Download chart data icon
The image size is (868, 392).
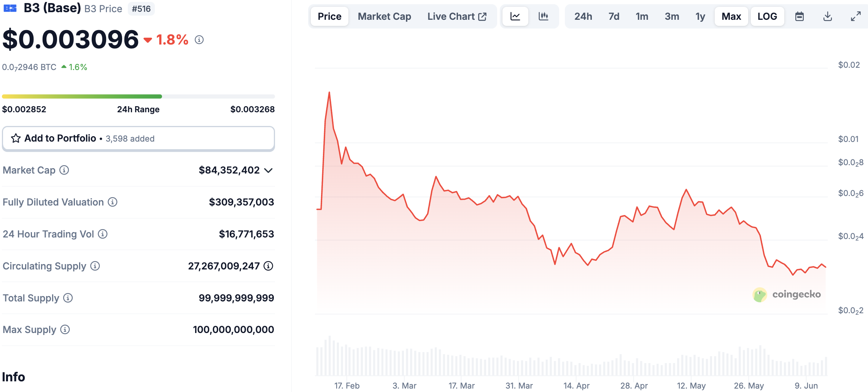click(x=828, y=16)
